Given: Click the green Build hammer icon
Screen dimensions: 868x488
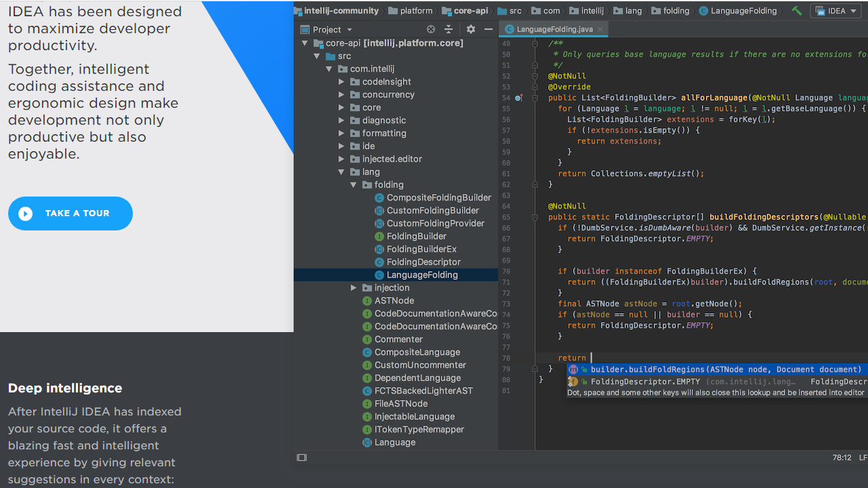Looking at the screenshot, I should 797,11.
